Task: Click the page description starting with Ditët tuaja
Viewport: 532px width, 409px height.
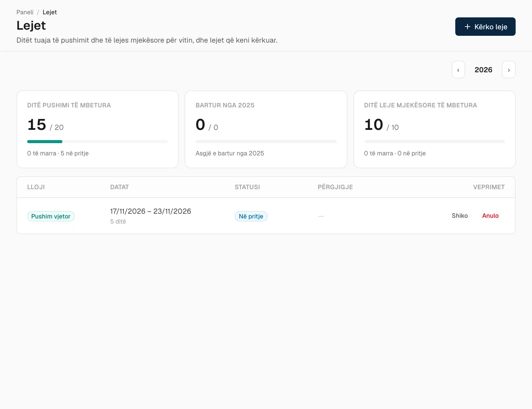Action: click(x=147, y=40)
